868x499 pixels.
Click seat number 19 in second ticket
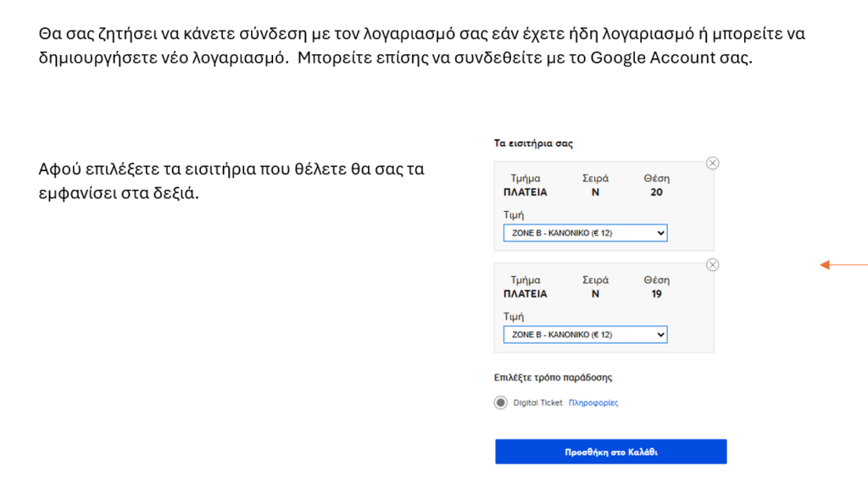click(x=656, y=294)
